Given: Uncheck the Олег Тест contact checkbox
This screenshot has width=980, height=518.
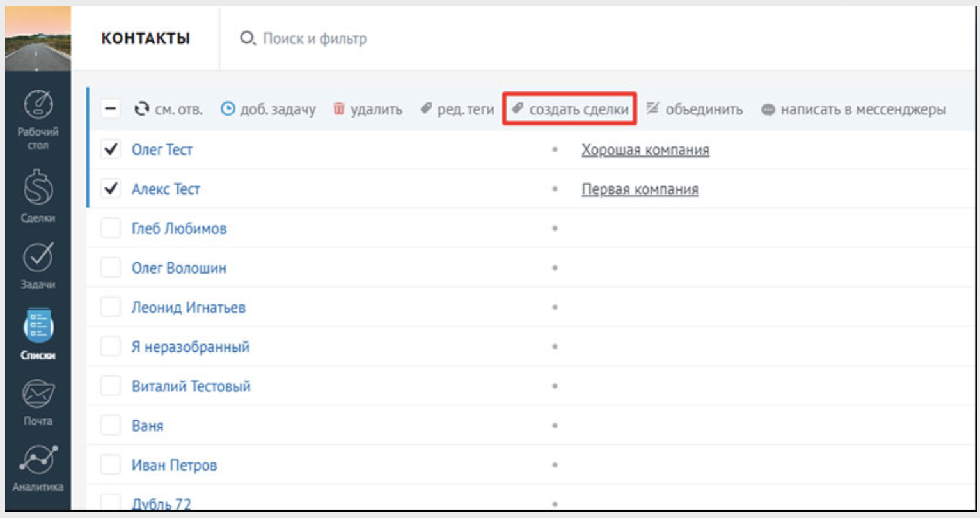Looking at the screenshot, I should (x=111, y=150).
